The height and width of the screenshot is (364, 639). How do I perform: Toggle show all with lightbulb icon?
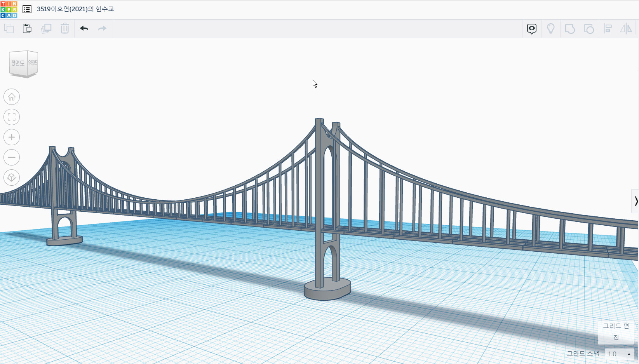click(551, 29)
